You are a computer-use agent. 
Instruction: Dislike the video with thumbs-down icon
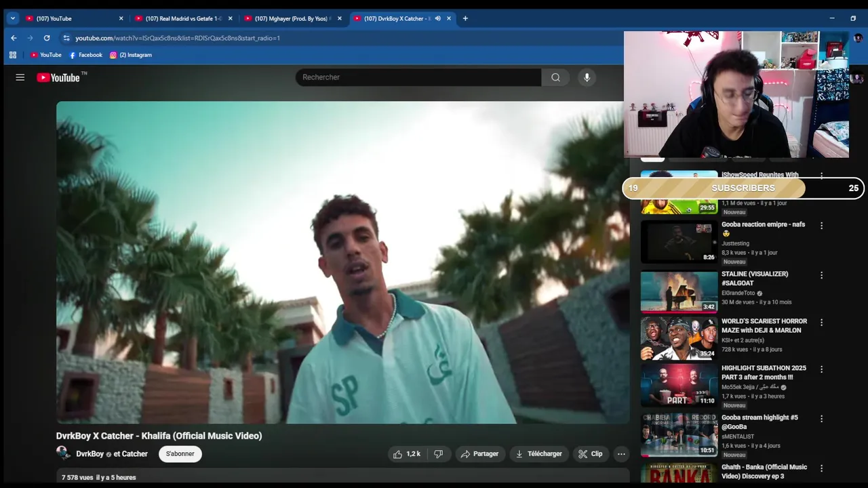[438, 454]
